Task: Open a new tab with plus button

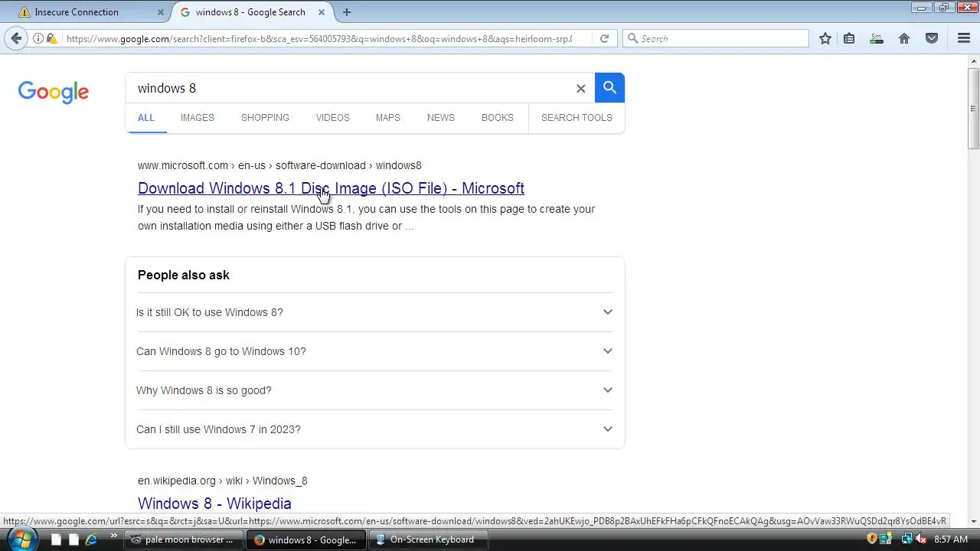Action: pos(347,12)
